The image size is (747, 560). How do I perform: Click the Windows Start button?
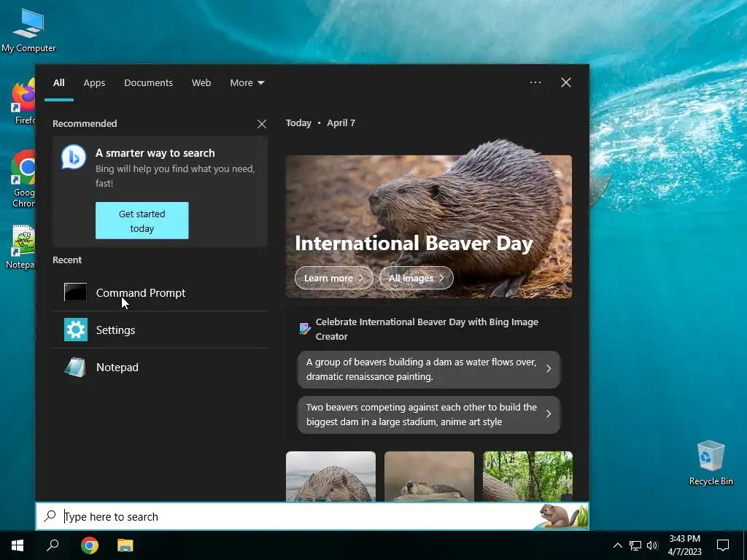click(x=18, y=545)
